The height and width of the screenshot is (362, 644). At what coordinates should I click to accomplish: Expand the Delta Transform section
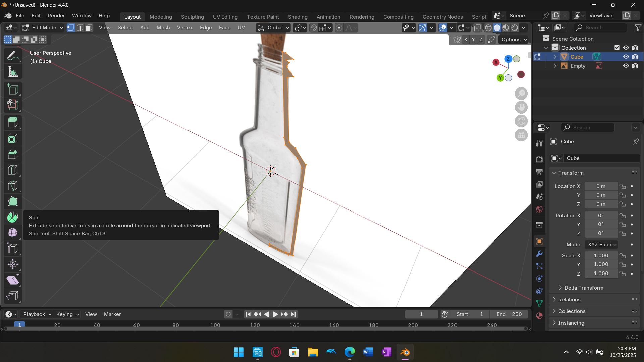(583, 288)
